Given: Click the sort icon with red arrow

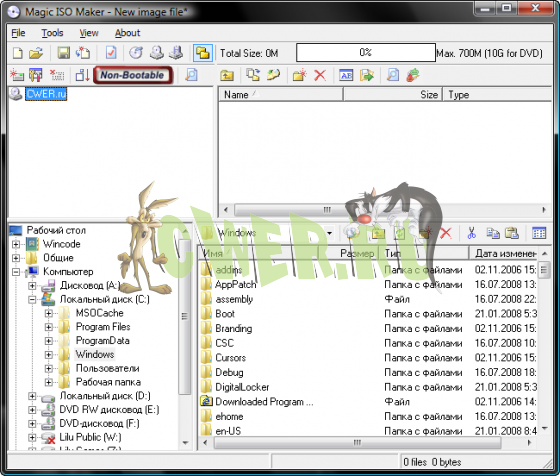Looking at the screenshot, I should point(82,75).
